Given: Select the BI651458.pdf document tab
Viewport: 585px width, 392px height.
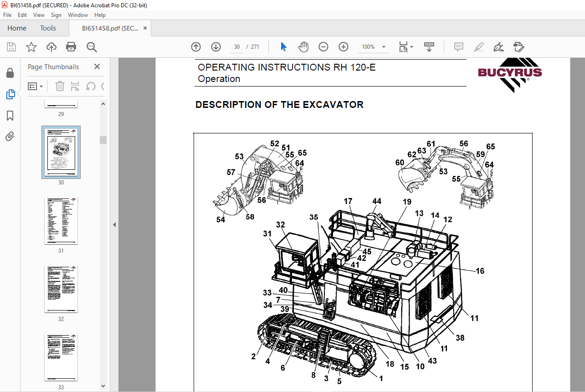Looking at the screenshot, I should pos(110,28).
